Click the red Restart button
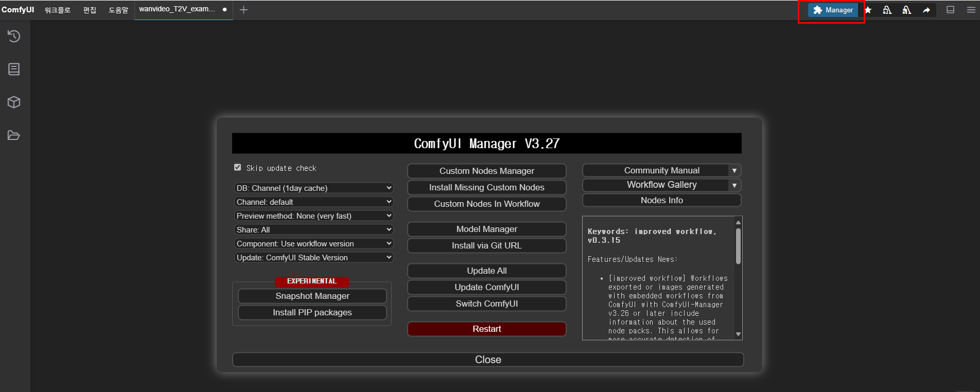Screen dimensions: 980x392 [x=487, y=329]
